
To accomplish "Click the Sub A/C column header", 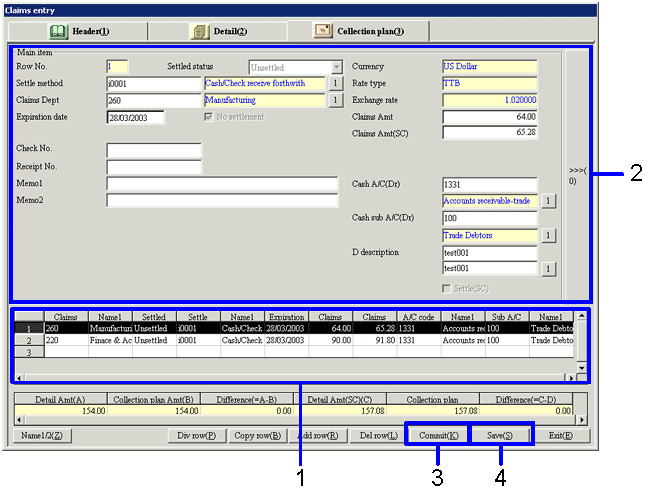I will tap(507, 317).
